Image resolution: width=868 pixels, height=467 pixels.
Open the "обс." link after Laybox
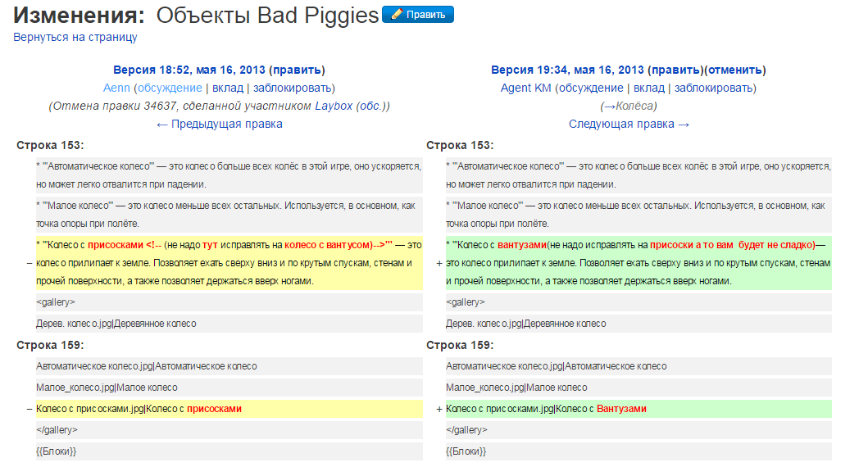point(371,106)
